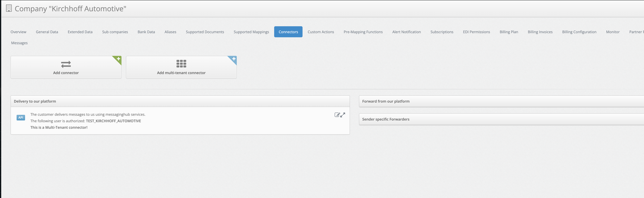The height and width of the screenshot is (198, 644).
Task: Expand the Forward from our platform panel
Action: (x=501, y=101)
